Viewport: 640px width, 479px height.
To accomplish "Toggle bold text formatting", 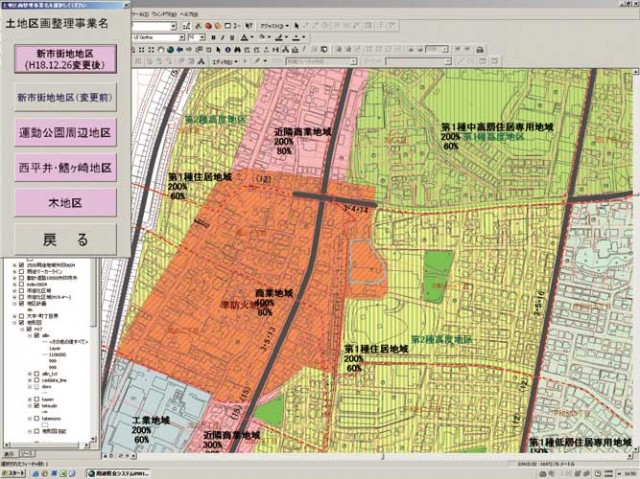I will pos(213,38).
